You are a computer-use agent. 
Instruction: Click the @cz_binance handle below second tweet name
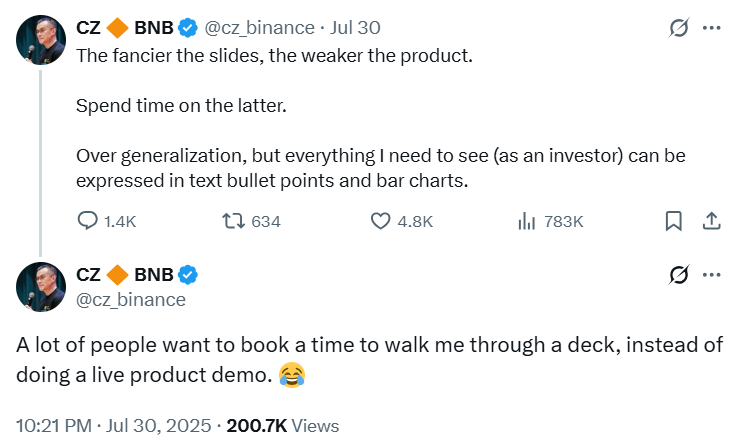[x=131, y=299]
